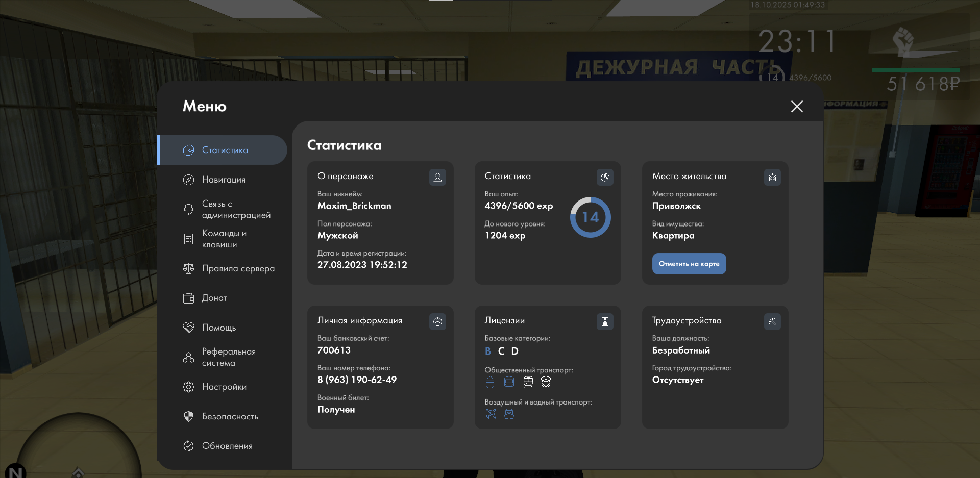Image resolution: width=980 pixels, height=478 pixels.
Task: Click the bank account number 700613
Action: (x=334, y=350)
